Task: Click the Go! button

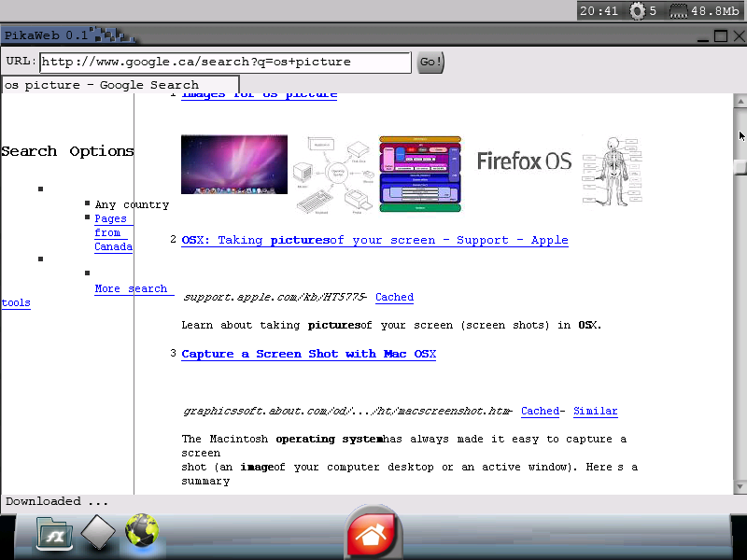Action: [x=430, y=62]
